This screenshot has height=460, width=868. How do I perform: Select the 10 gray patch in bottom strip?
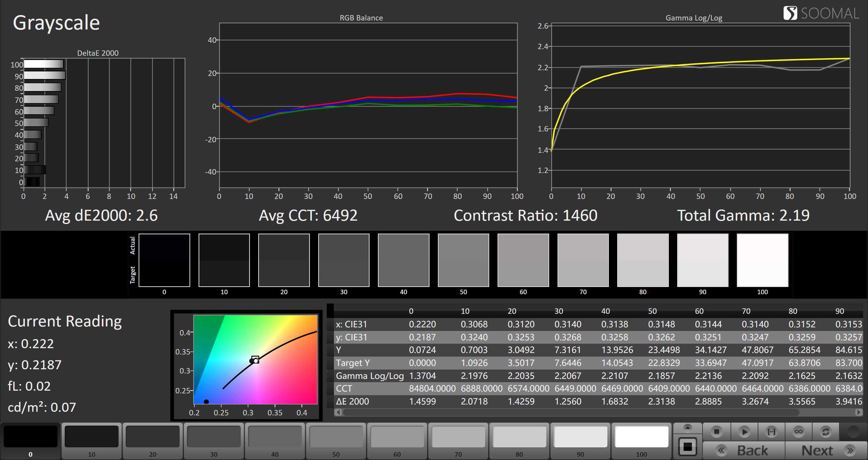coord(91,437)
